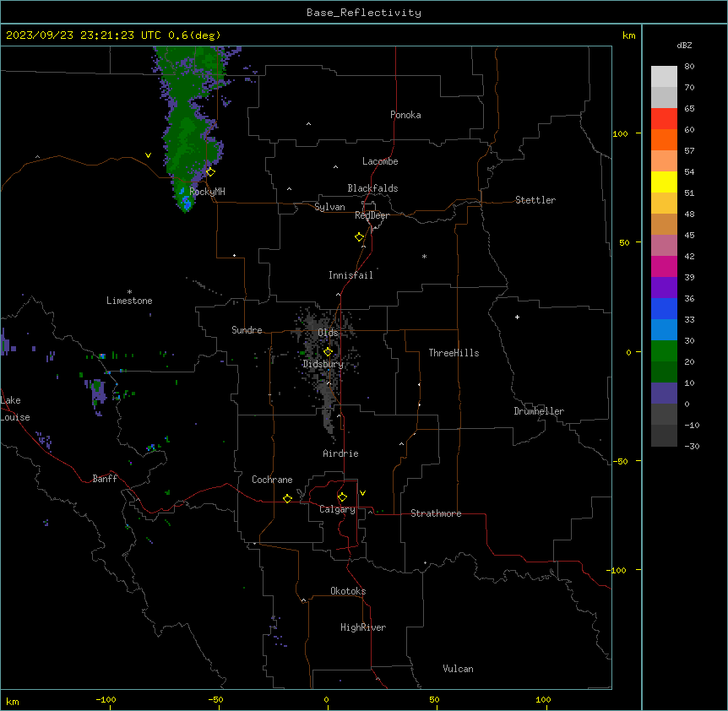Click the yellow 54 dBZ legend swatch
728x711 pixels.
pos(664,182)
